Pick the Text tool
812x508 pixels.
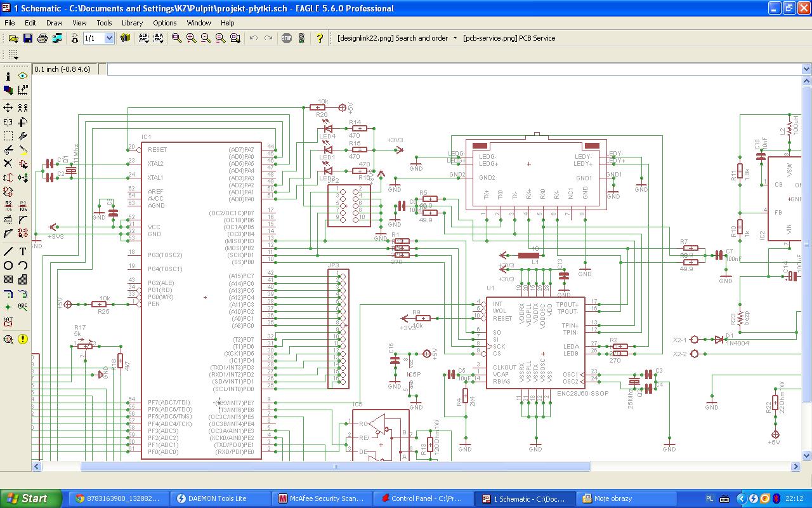pyautogui.click(x=23, y=251)
